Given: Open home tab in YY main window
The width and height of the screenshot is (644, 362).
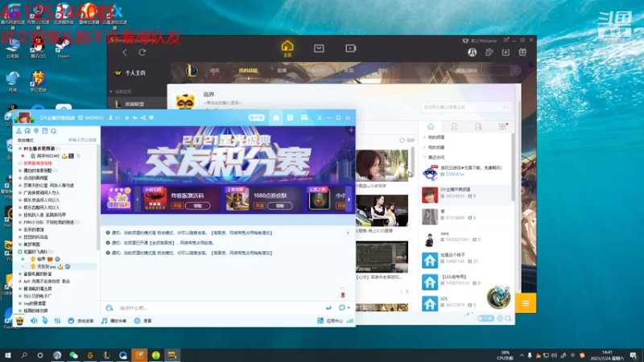Looking at the screenshot, I should pos(431,126).
